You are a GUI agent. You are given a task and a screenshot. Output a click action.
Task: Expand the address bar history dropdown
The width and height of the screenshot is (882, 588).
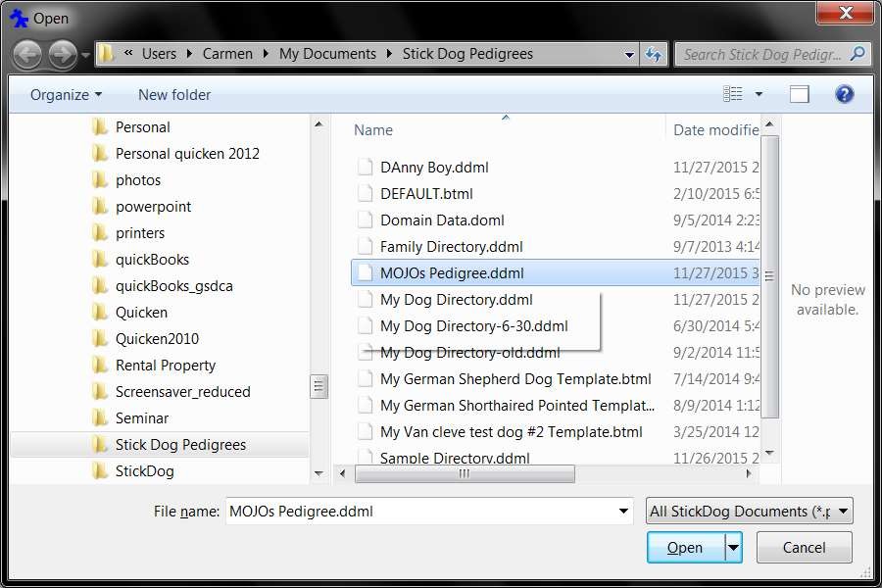[630, 54]
